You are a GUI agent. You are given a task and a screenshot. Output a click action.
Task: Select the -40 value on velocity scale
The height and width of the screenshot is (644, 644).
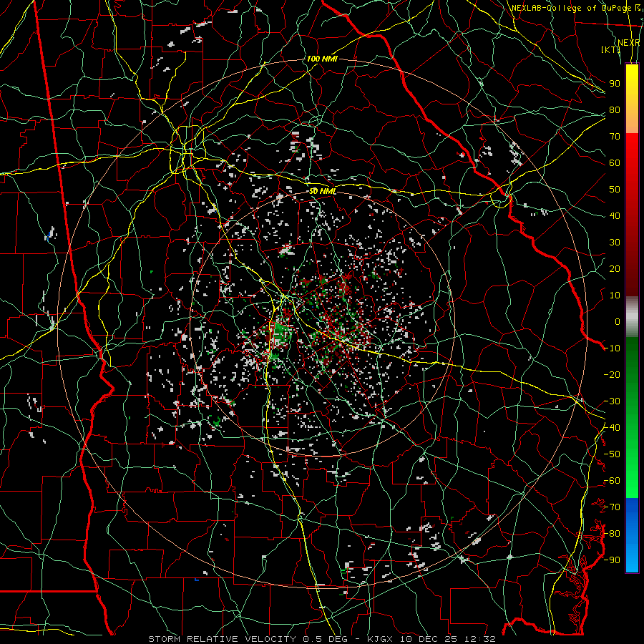point(612,428)
